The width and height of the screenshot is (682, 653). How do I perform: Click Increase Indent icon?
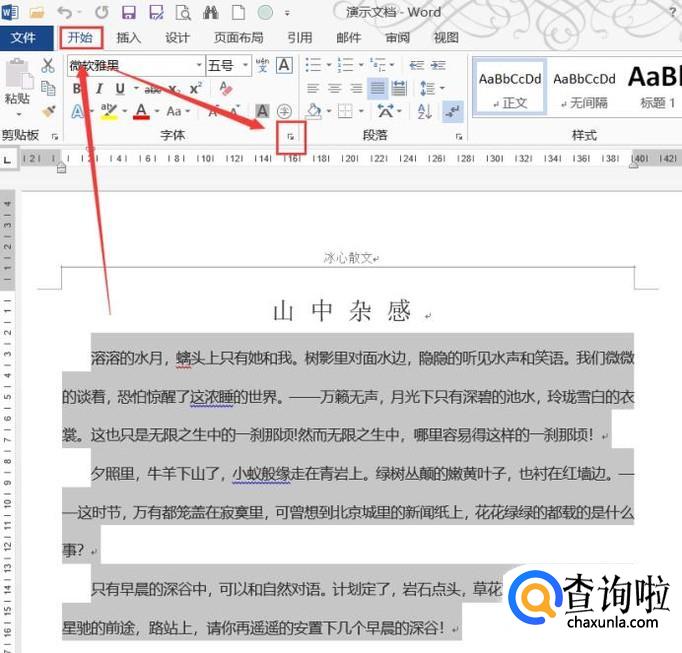[x=438, y=65]
